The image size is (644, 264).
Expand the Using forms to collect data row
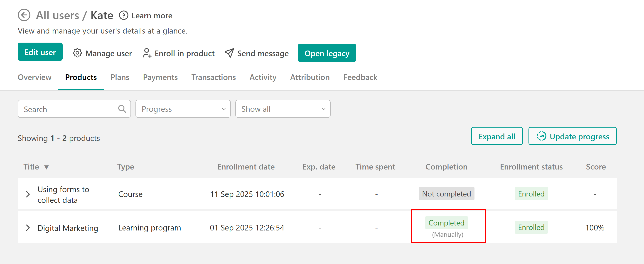pyautogui.click(x=28, y=194)
